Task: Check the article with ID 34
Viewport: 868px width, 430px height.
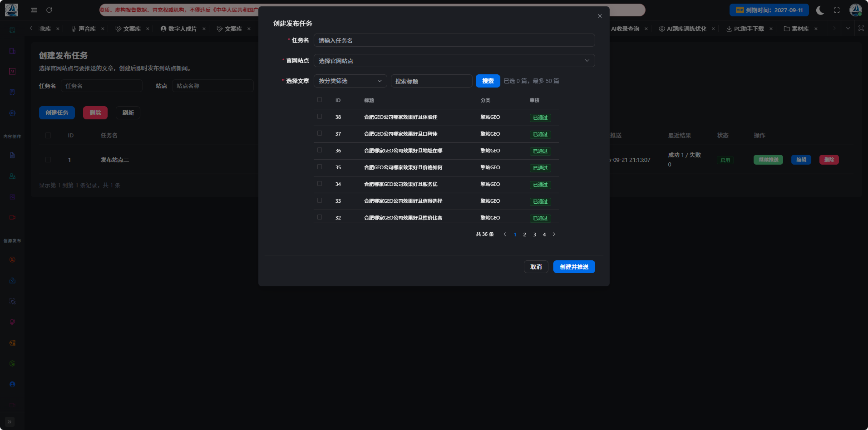Action: 319,184
